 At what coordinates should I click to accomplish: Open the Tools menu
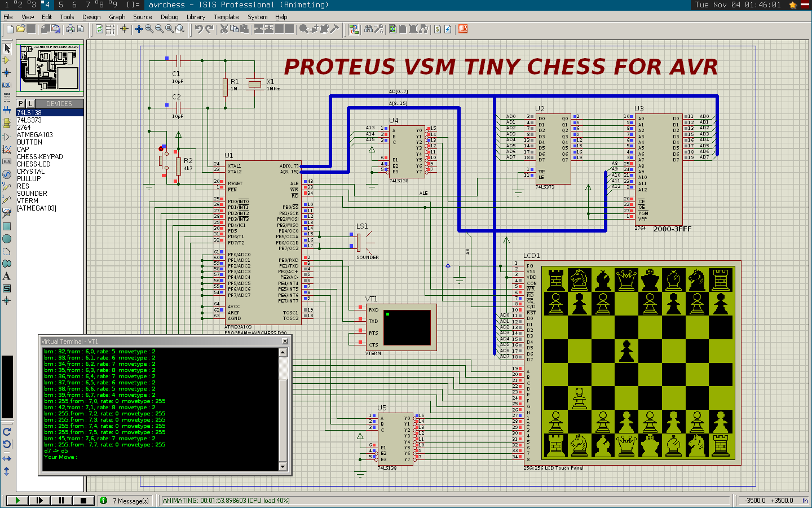point(67,17)
